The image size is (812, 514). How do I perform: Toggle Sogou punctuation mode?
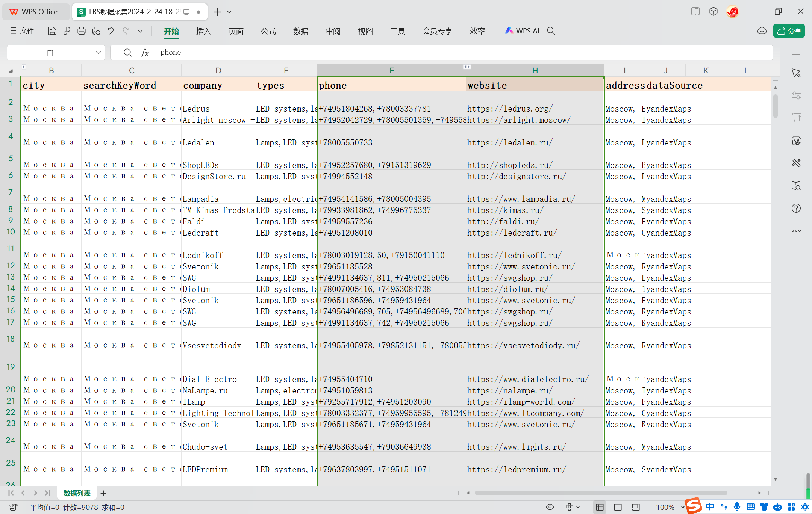[723, 507]
